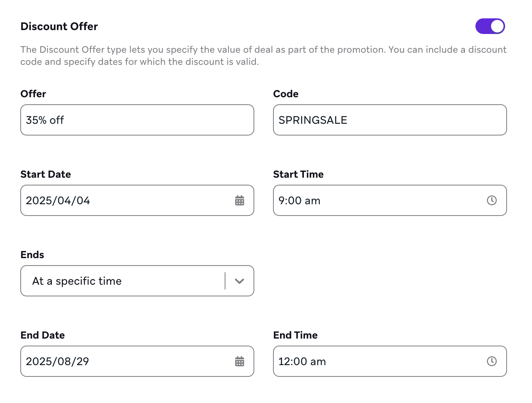This screenshot has width=532, height=403.
Task: Click the Code label above SPRINGSALE
Action: point(286,94)
